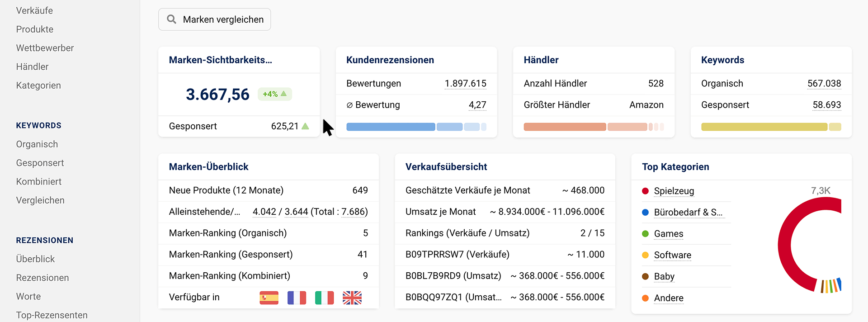Go to Kategorien in the sidebar
The height and width of the screenshot is (322, 868).
pyautogui.click(x=38, y=85)
